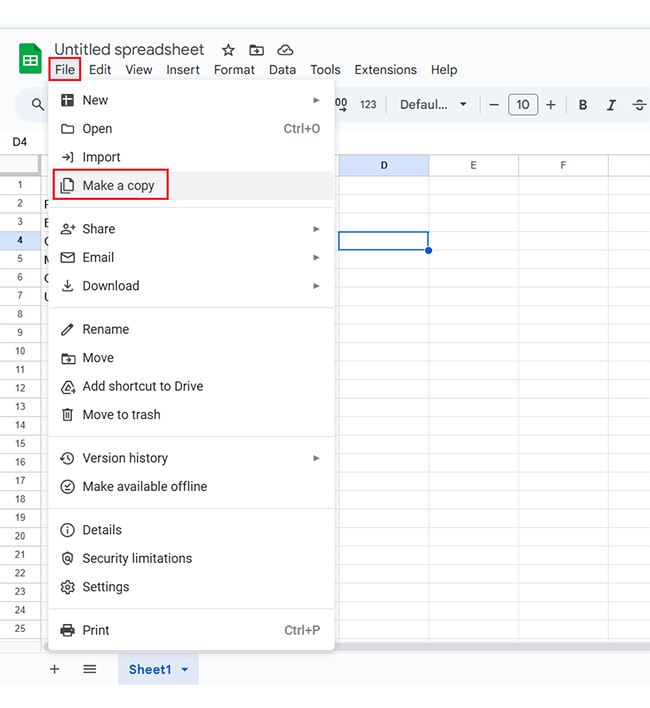Open the Extensions menu
Screen dimensions: 650x708
click(x=385, y=70)
